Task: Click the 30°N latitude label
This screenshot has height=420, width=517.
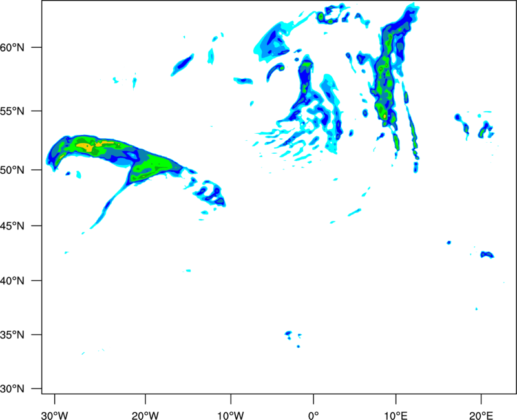Action: pyautogui.click(x=12, y=389)
